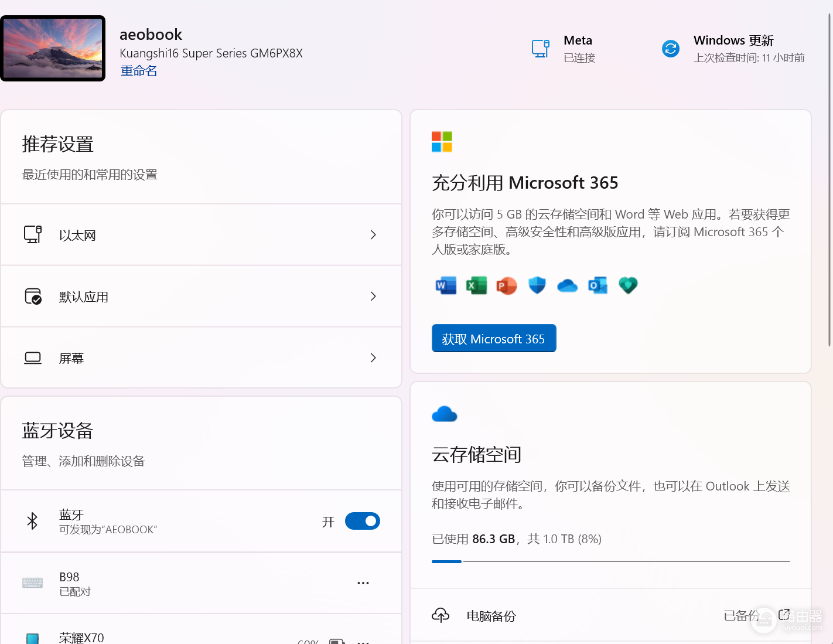
Task: Click the 已备份 status text
Action: [x=742, y=616]
